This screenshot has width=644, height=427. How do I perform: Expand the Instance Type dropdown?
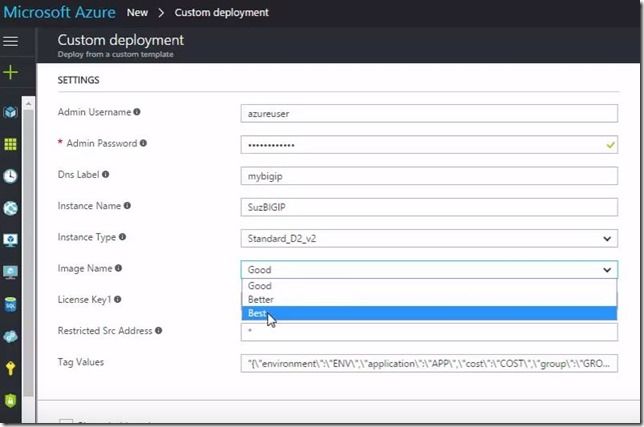[429, 238]
